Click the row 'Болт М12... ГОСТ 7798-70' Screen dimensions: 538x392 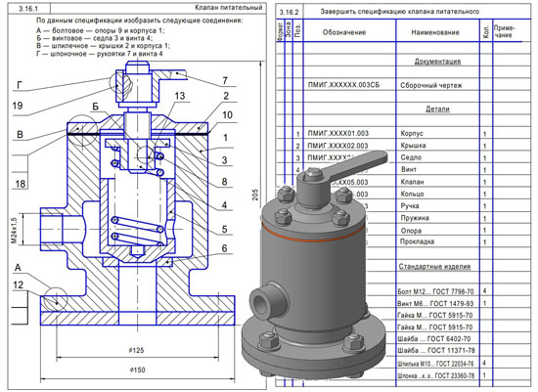tap(435, 291)
